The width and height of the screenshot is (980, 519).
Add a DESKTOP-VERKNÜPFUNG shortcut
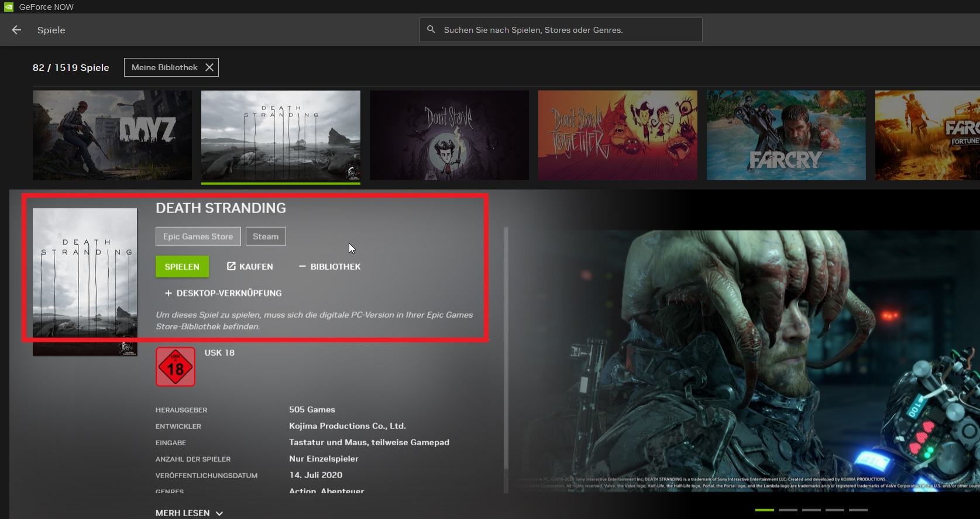click(x=223, y=293)
